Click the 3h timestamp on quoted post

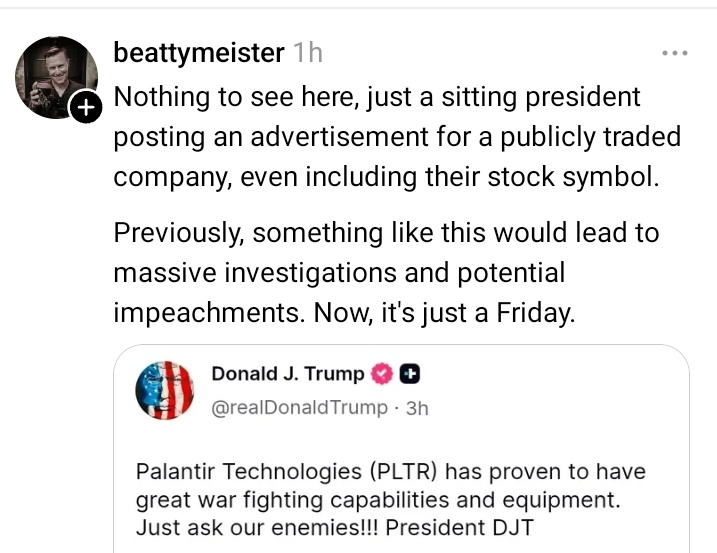[415, 407]
